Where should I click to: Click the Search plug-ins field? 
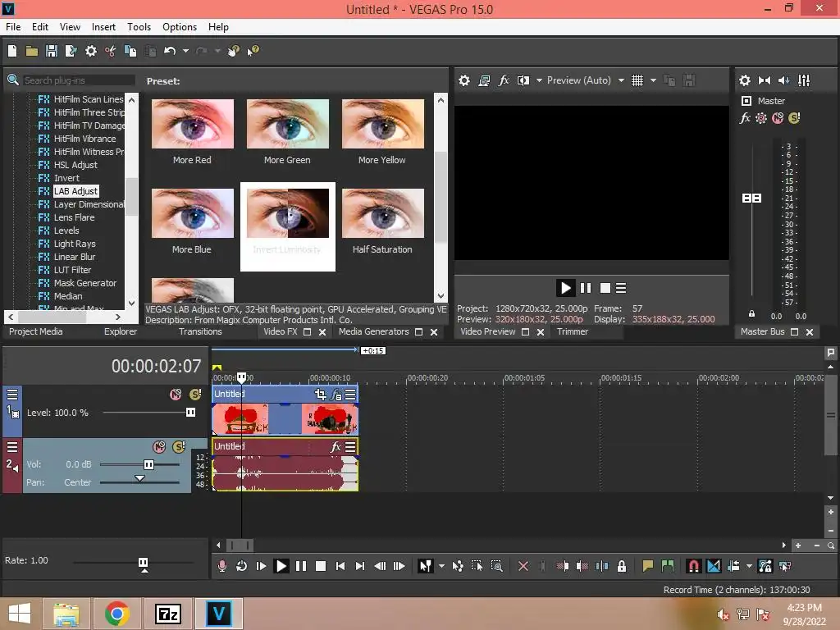(78, 80)
